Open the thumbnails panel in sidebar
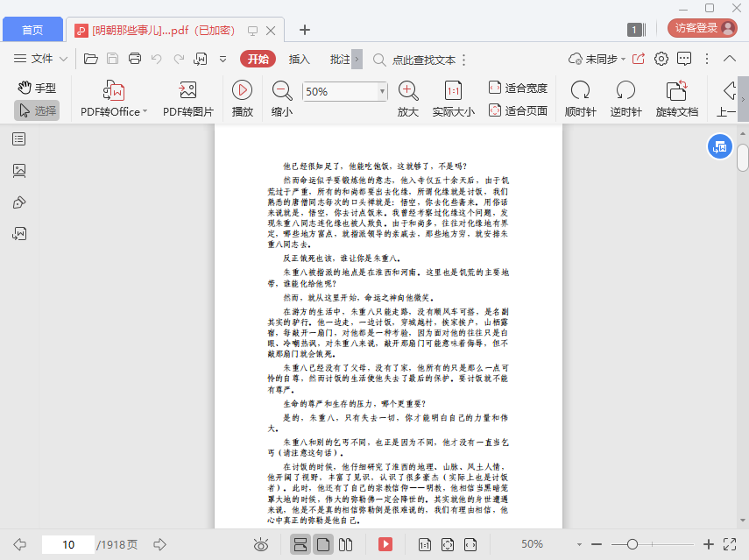Viewport: 749px width, 560px height. click(19, 171)
